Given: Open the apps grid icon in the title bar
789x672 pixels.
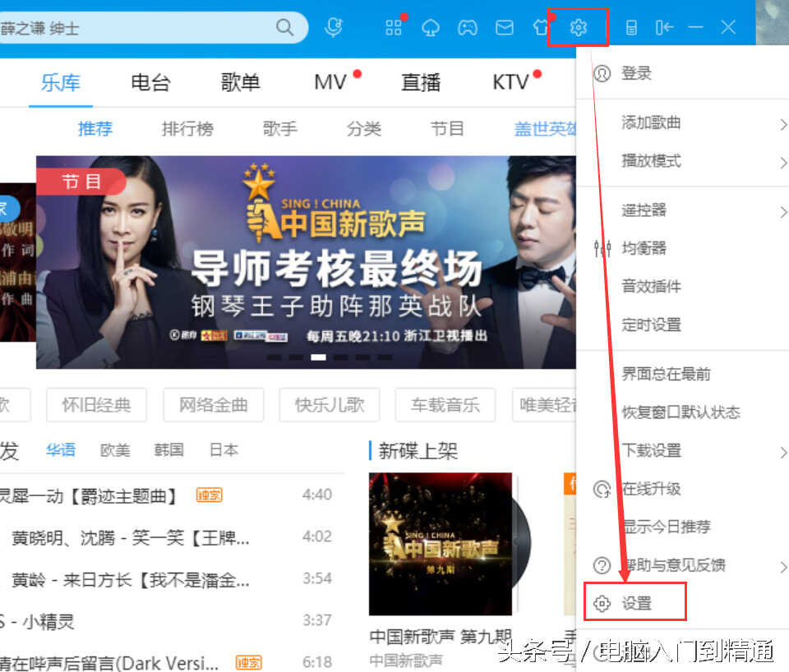Looking at the screenshot, I should [394, 28].
